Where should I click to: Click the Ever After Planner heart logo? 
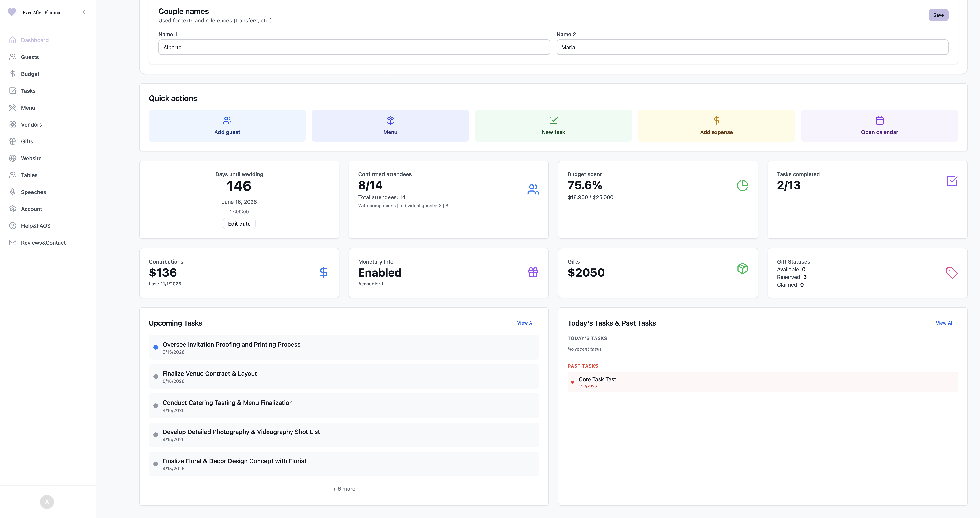pyautogui.click(x=12, y=12)
